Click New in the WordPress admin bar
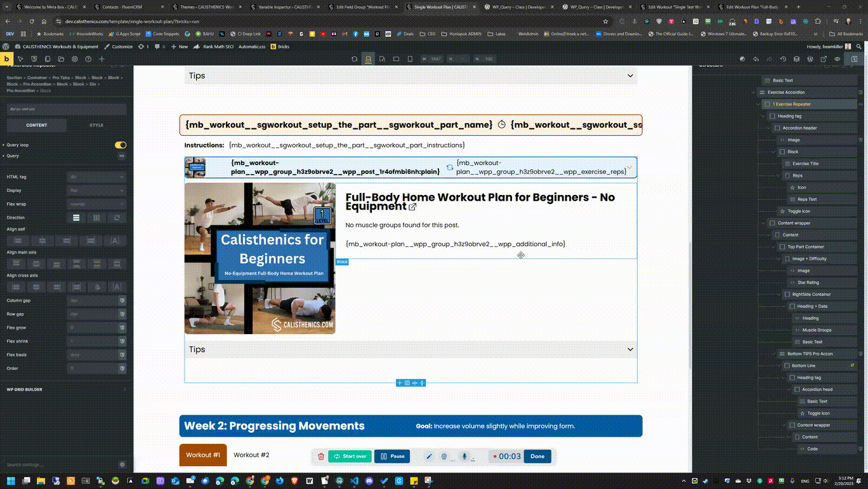The image size is (868, 489). 180,46
